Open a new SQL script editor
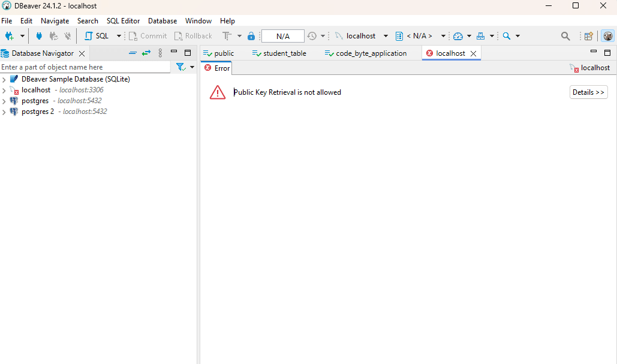 point(97,36)
